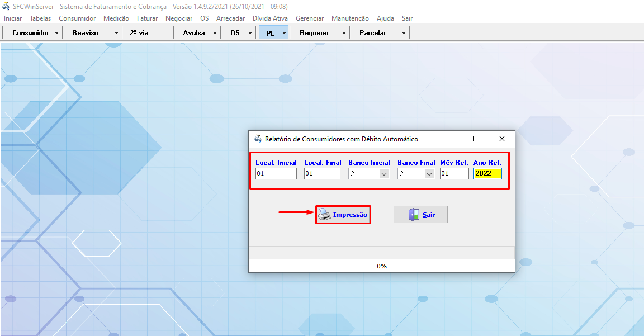Click the Requerer toolbar button

[x=314, y=33]
